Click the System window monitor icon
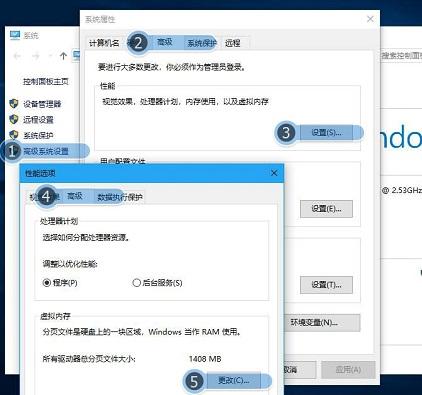Screen dimensions: 422x395 point(15,35)
